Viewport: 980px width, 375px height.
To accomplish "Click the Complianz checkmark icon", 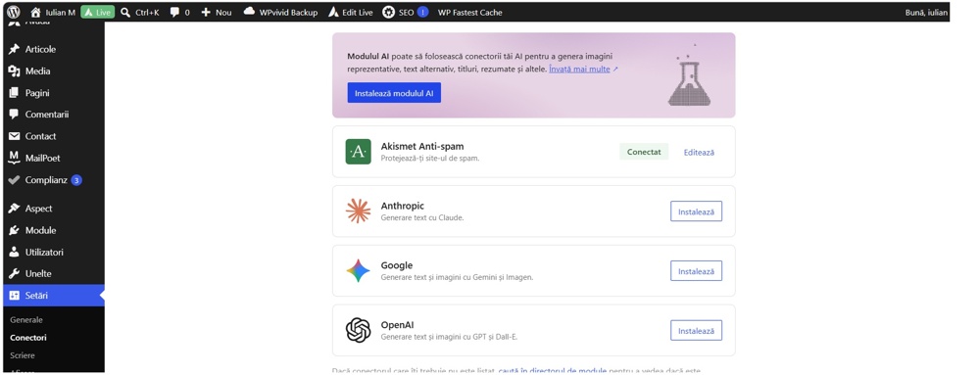I will pos(15,180).
